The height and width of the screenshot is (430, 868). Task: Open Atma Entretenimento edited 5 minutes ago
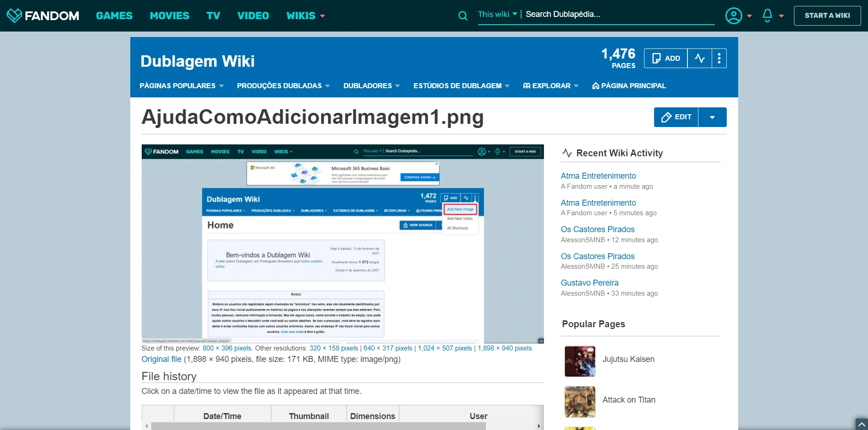pos(598,203)
